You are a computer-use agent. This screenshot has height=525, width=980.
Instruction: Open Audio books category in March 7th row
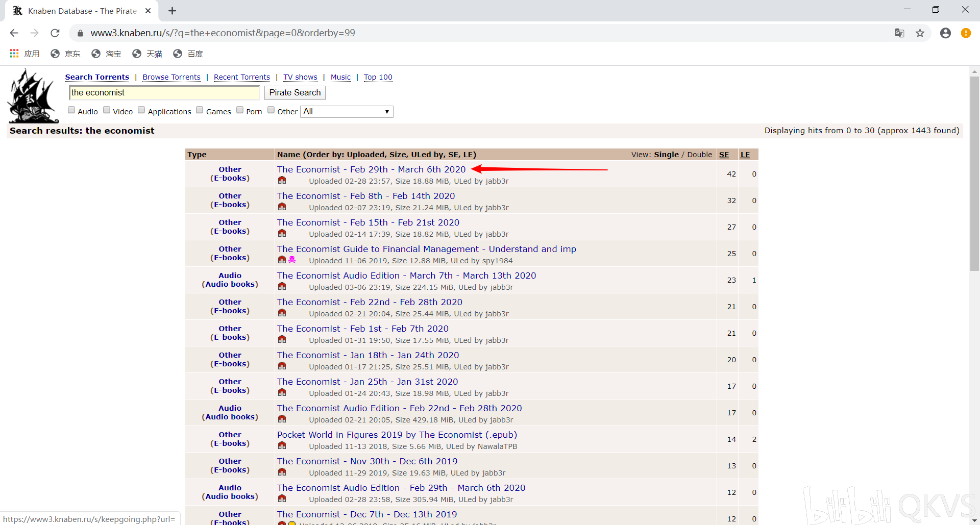tap(230, 284)
